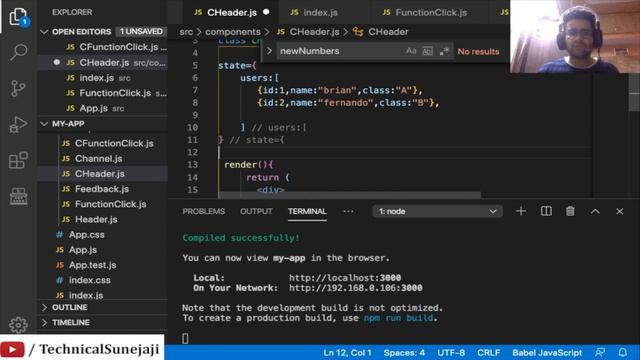Click 'Ln 12, Col 1' in the status bar

tap(347, 352)
